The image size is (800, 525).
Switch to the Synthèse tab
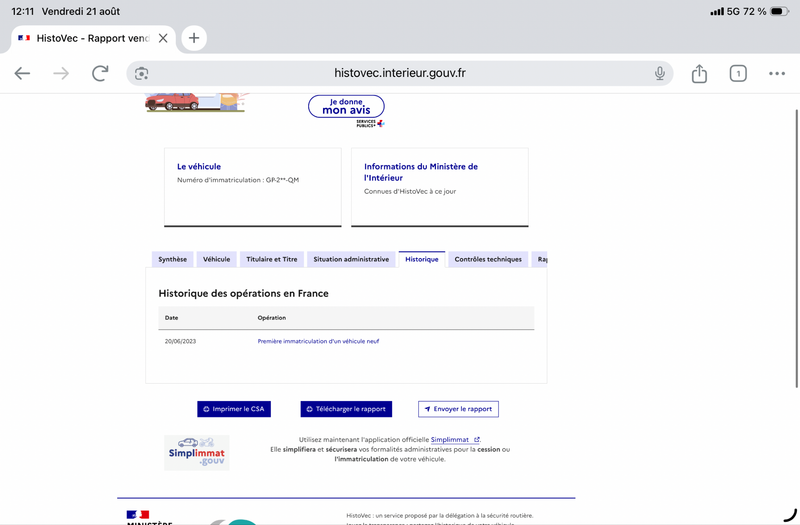(172, 259)
